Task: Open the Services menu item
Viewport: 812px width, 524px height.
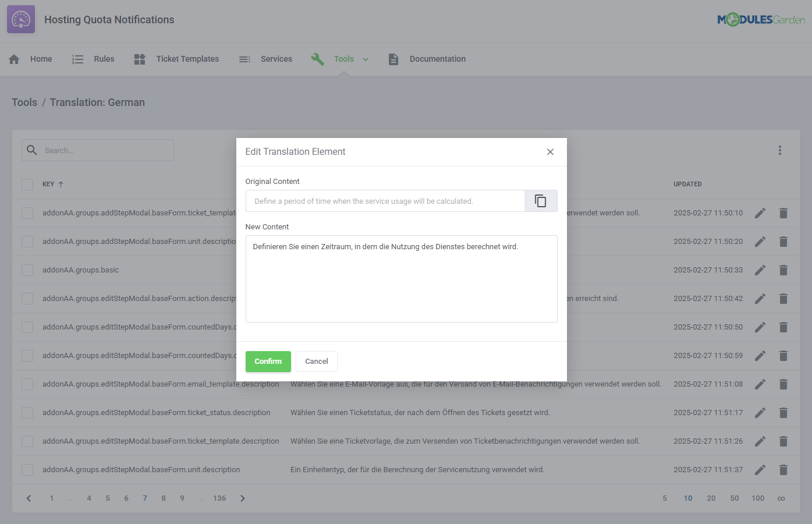Action: coord(276,59)
